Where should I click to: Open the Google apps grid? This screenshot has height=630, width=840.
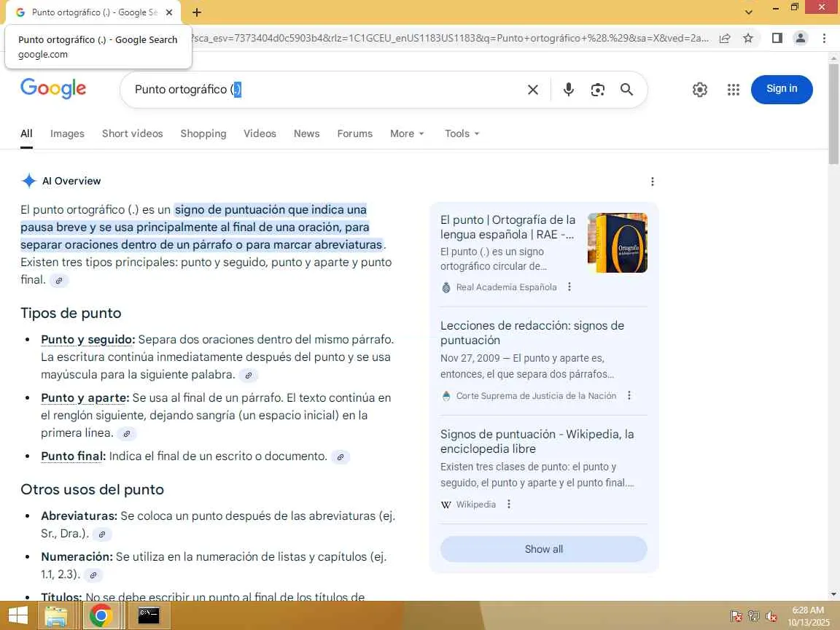(x=734, y=90)
